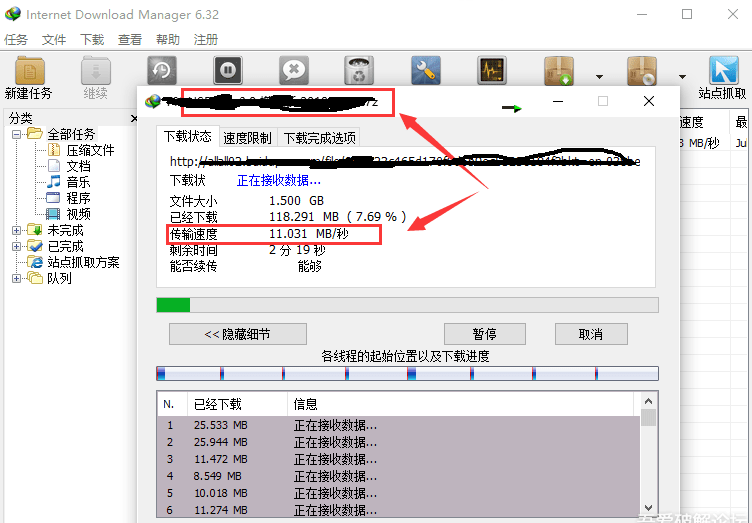Open the 注册 menu
Viewport: 752px width, 523px height.
206,39
